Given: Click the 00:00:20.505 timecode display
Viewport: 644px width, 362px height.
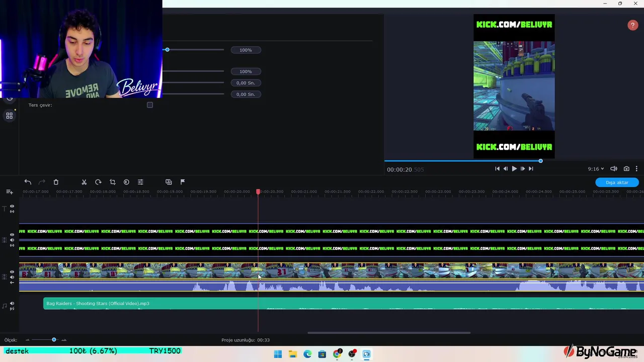Looking at the screenshot, I should coord(406,169).
